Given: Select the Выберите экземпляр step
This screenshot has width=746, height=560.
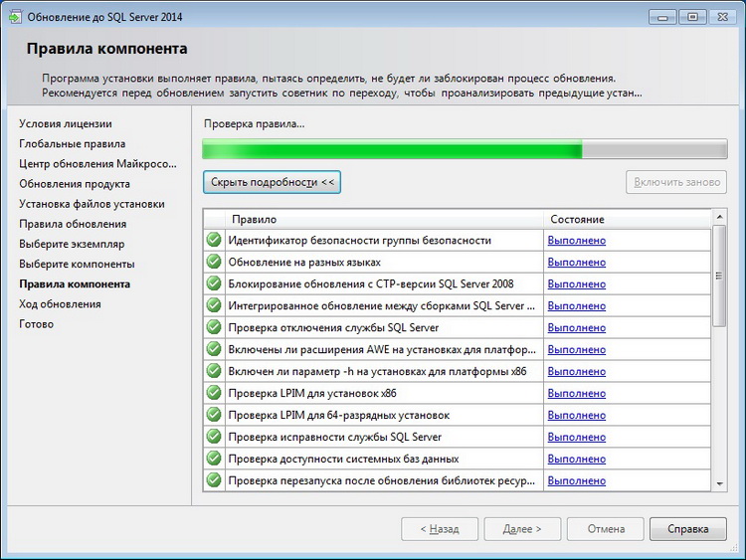Looking at the screenshot, I should (x=72, y=244).
